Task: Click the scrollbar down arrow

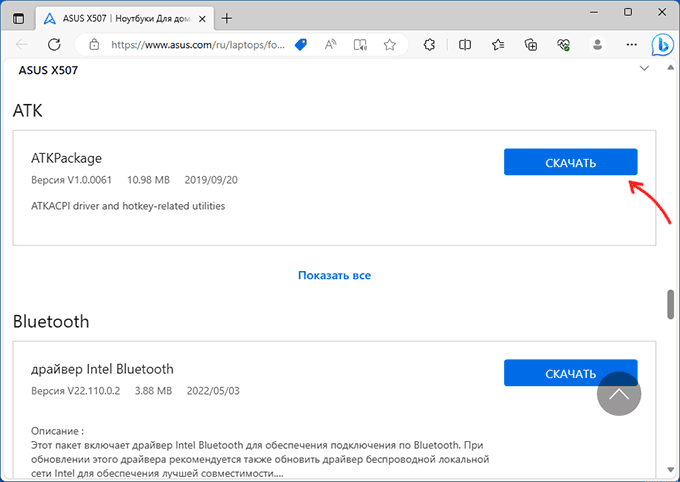Action: click(670, 470)
